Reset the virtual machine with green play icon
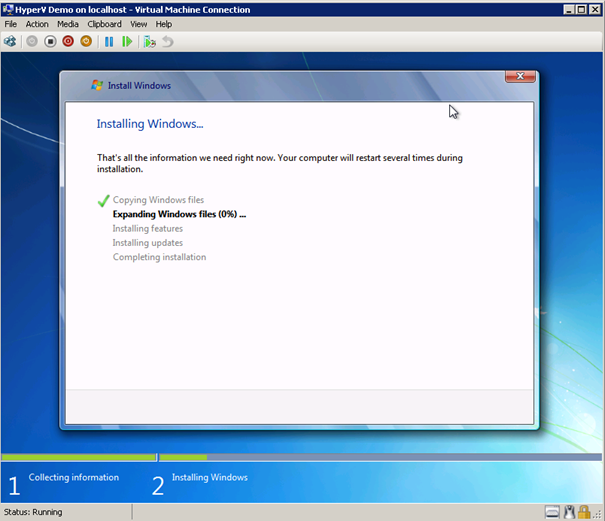Screen dimensions: 605x521 (x=127, y=41)
